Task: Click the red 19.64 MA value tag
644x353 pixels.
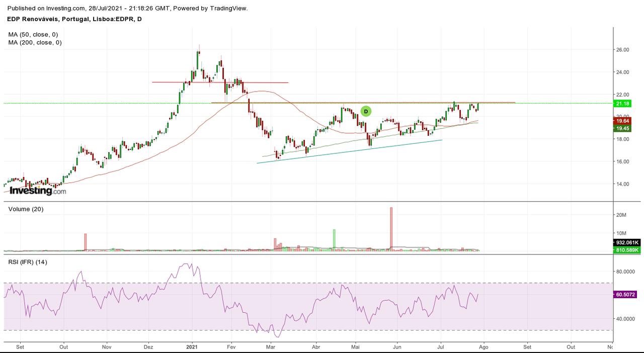Action: 622,121
